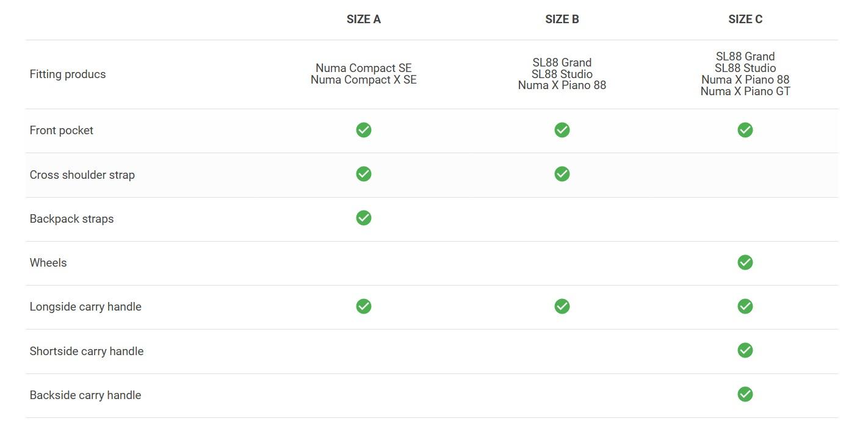Click Size C Shortside carry handle checkmark
Image resolution: width=868 pixels, height=443 pixels.
[745, 350]
